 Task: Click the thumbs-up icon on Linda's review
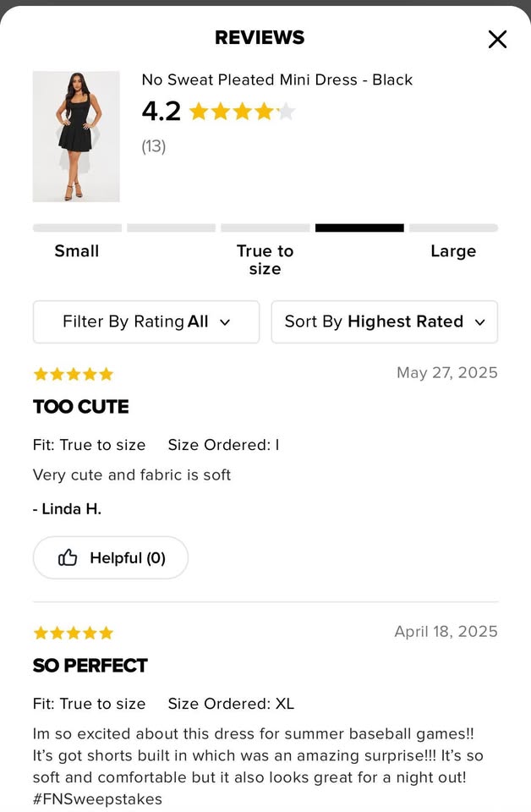[x=68, y=558]
